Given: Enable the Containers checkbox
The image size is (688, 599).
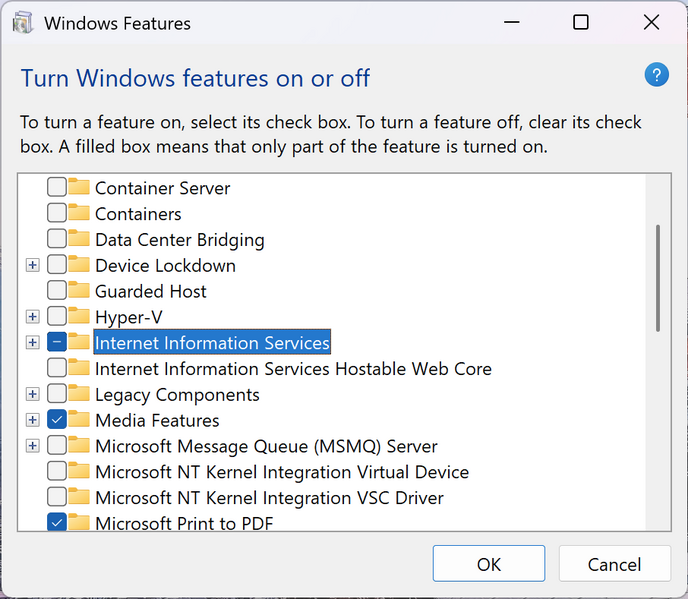Looking at the screenshot, I should 57,213.
